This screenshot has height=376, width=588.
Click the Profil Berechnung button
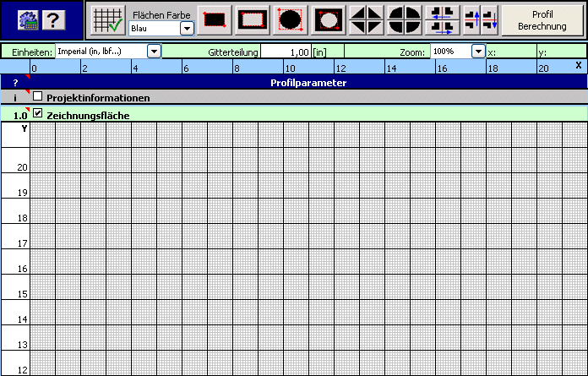[x=542, y=20]
